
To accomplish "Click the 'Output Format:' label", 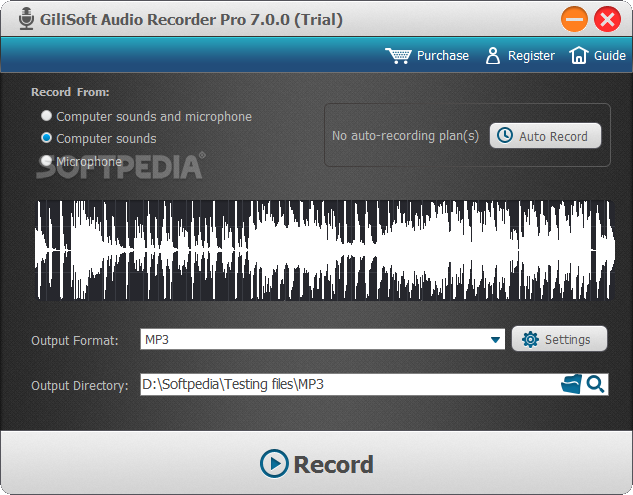I will (x=75, y=340).
